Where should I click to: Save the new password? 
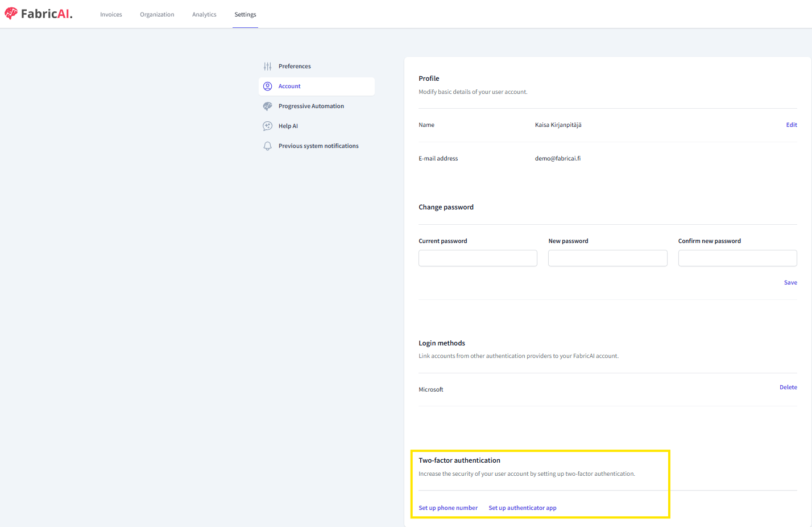point(790,283)
